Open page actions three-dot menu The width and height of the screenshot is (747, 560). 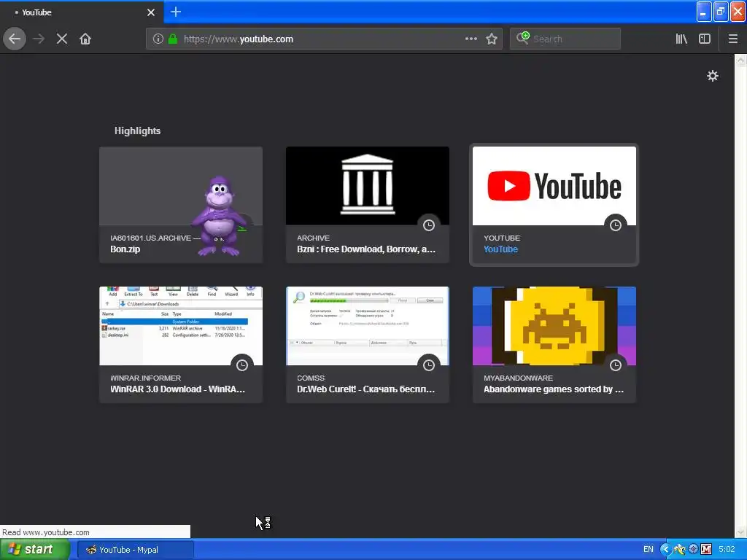(471, 39)
